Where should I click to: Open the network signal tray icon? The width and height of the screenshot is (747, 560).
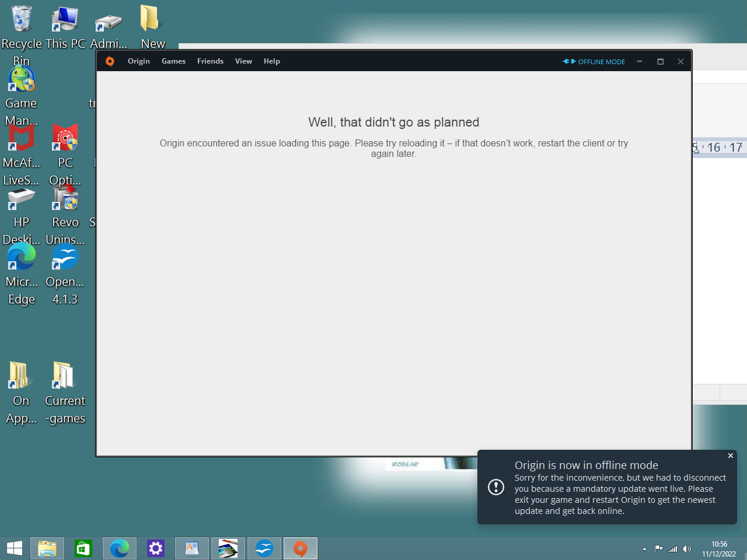[673, 549]
